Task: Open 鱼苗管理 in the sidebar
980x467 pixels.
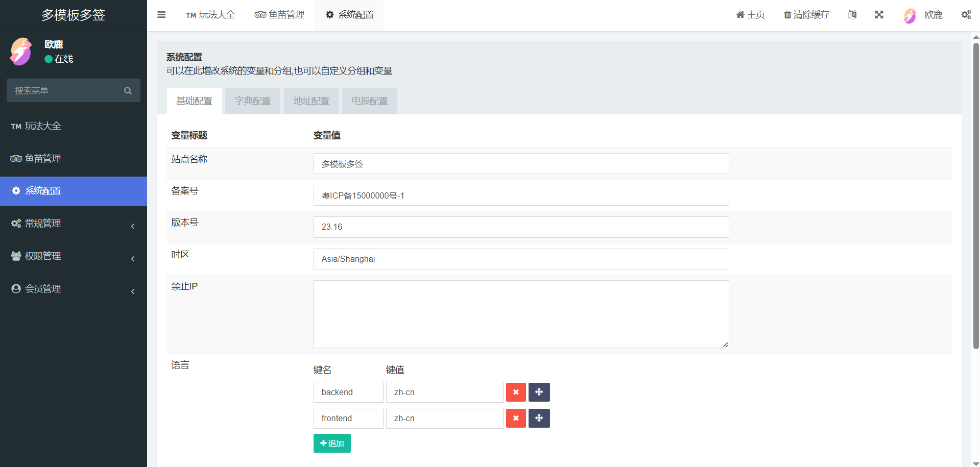Action: pyautogui.click(x=43, y=159)
